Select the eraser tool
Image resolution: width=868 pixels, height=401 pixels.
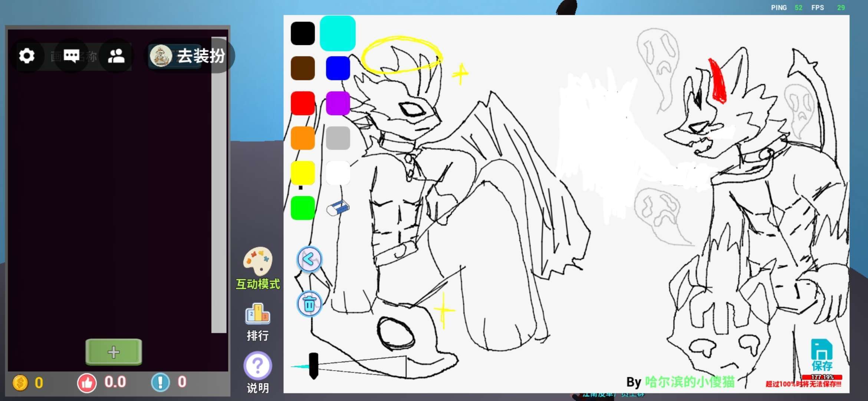pyautogui.click(x=338, y=208)
